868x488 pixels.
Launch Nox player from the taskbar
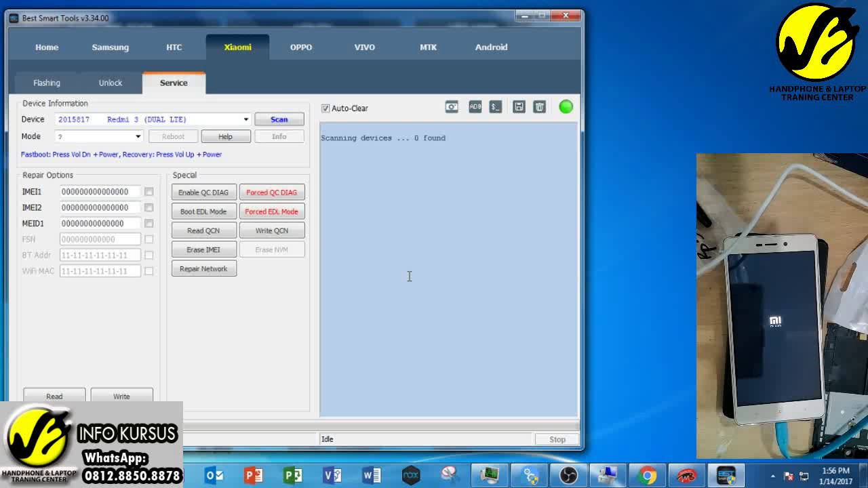tap(411, 475)
